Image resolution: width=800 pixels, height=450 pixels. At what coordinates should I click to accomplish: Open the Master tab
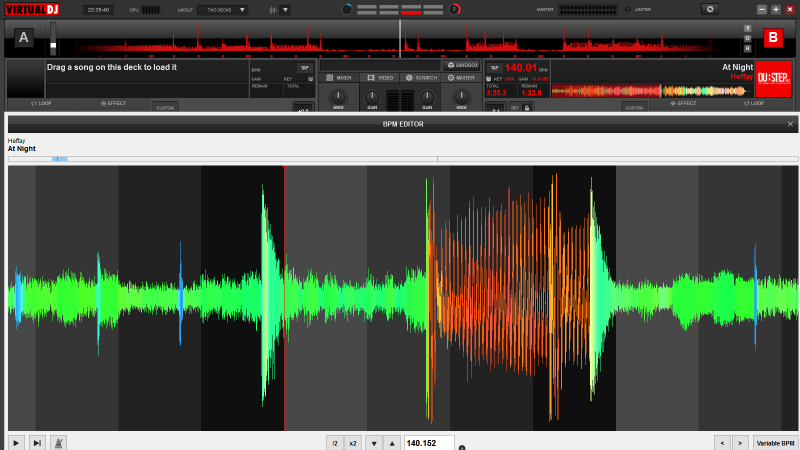click(x=461, y=78)
